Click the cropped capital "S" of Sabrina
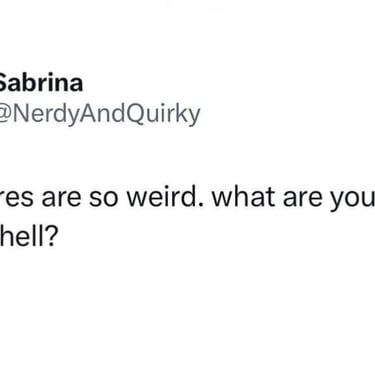The height and width of the screenshot is (375, 375). pyautogui.click(x=3, y=83)
